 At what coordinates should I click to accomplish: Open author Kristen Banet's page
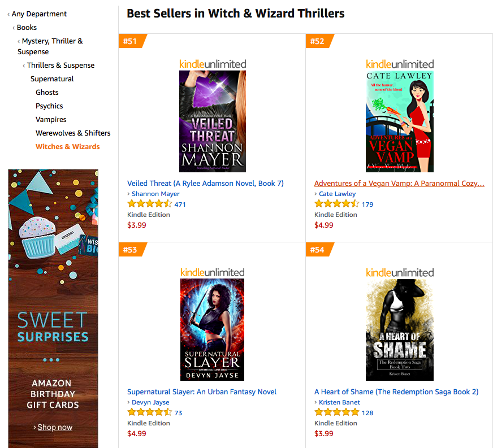(x=339, y=402)
